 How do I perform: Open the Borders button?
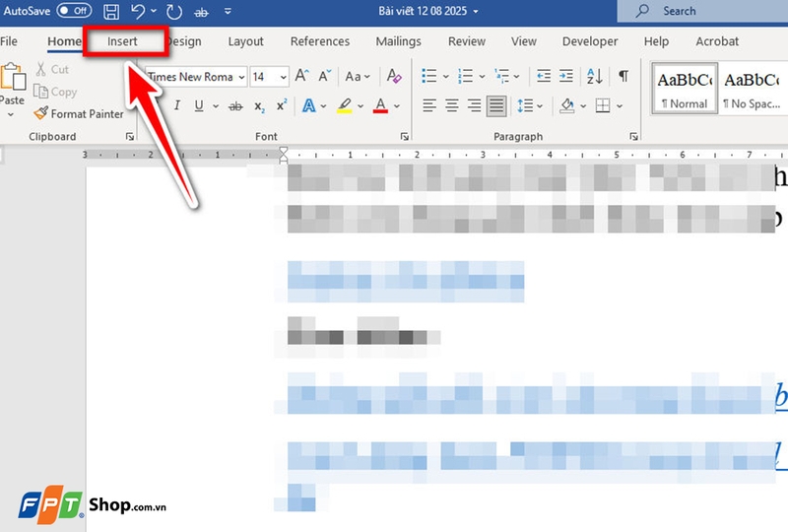click(603, 105)
